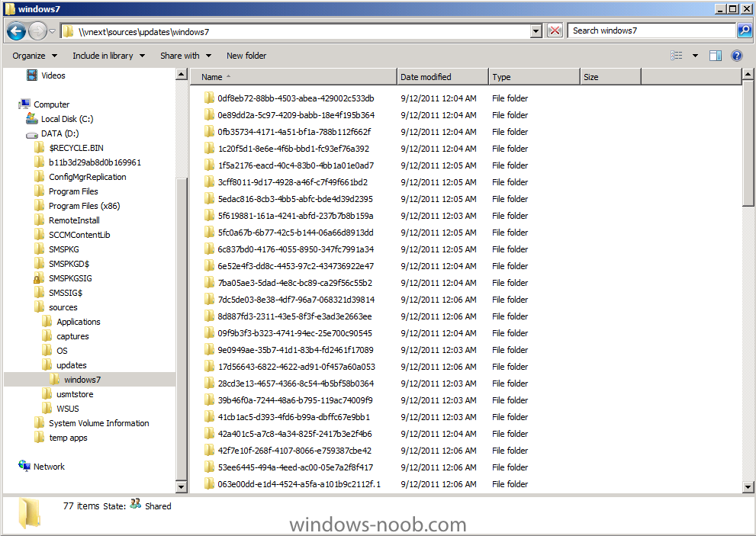Click navigation pane scrollbar up arrow

tap(181, 74)
